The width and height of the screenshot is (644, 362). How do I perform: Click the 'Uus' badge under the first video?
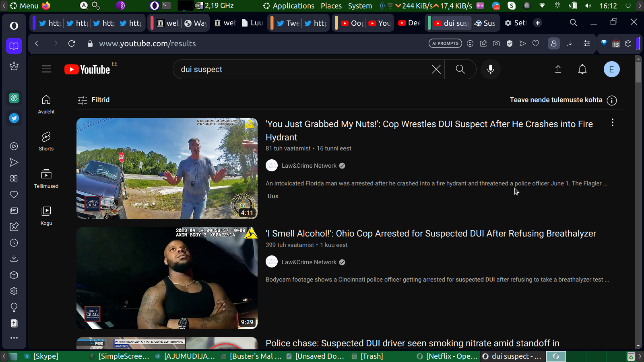point(273,196)
